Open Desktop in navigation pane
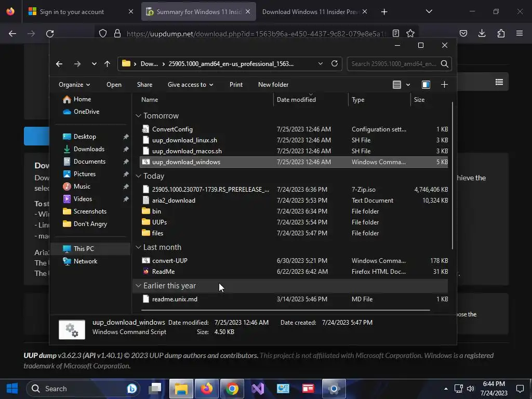 click(85, 137)
